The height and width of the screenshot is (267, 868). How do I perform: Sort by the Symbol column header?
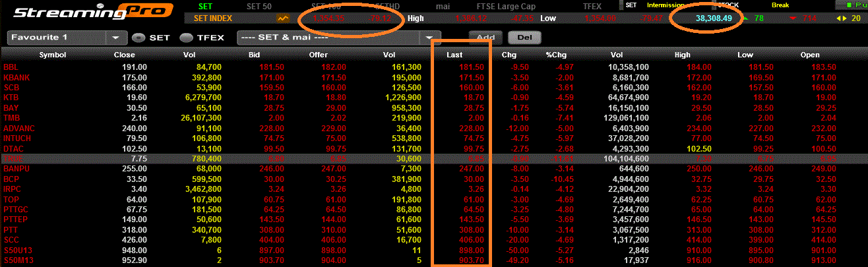pos(52,55)
